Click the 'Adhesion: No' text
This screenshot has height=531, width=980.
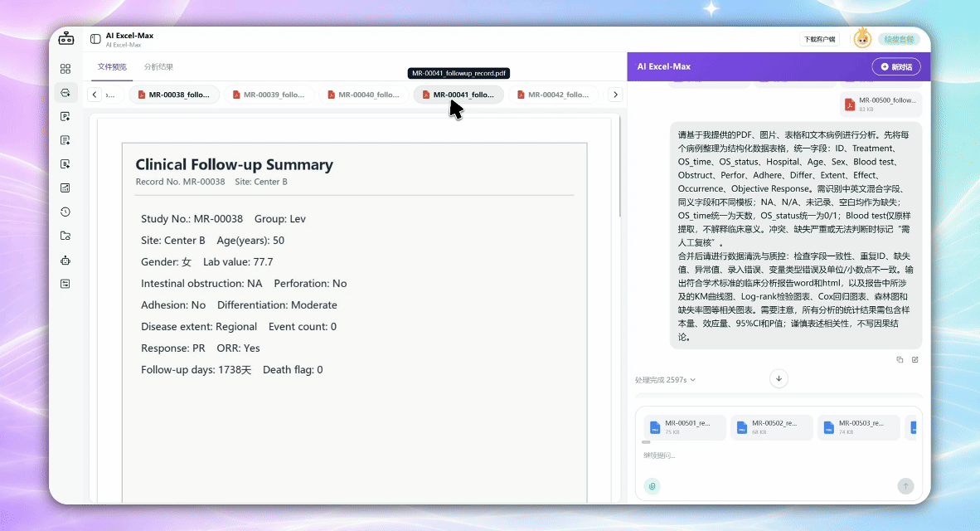[x=173, y=305]
